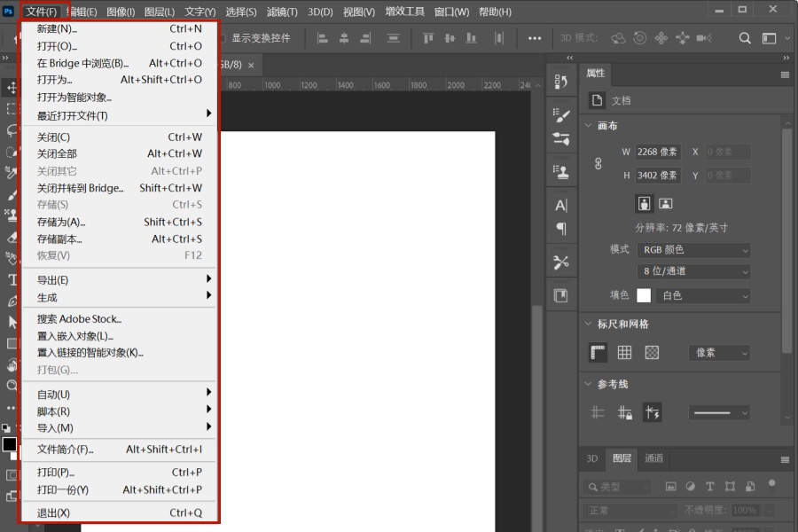
Task: Select the Type tool
Action: point(12,279)
